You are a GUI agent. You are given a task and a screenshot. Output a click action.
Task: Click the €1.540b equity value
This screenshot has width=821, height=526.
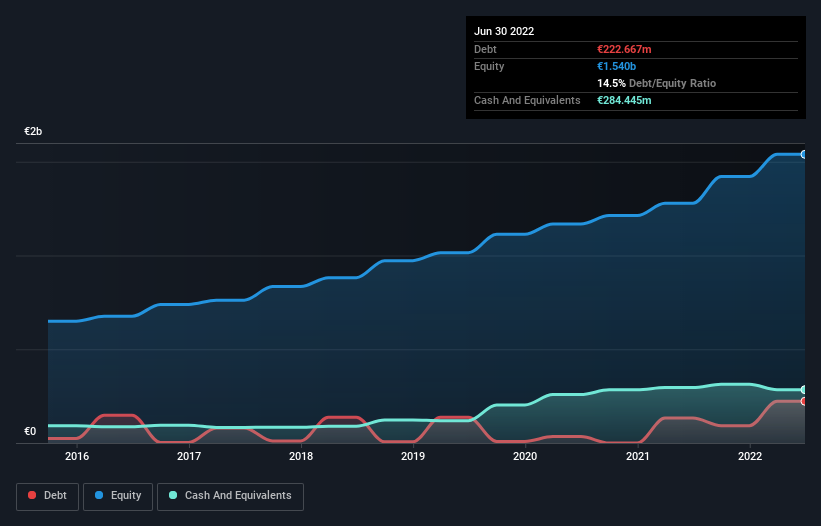pos(617,66)
